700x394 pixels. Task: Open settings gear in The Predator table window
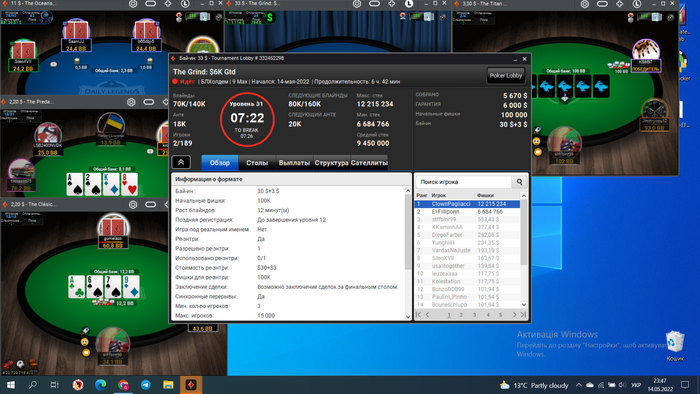[x=131, y=102]
